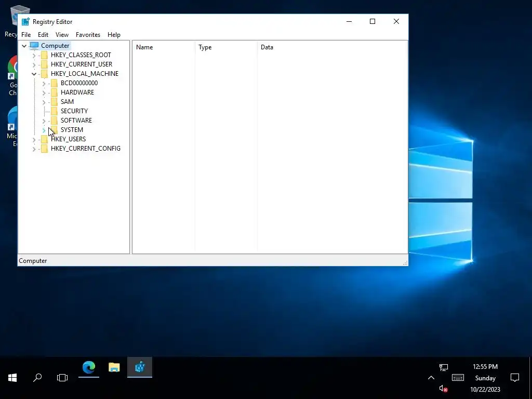Image resolution: width=532 pixels, height=399 pixels.
Task: Open Task View from taskbar
Action: click(x=62, y=378)
